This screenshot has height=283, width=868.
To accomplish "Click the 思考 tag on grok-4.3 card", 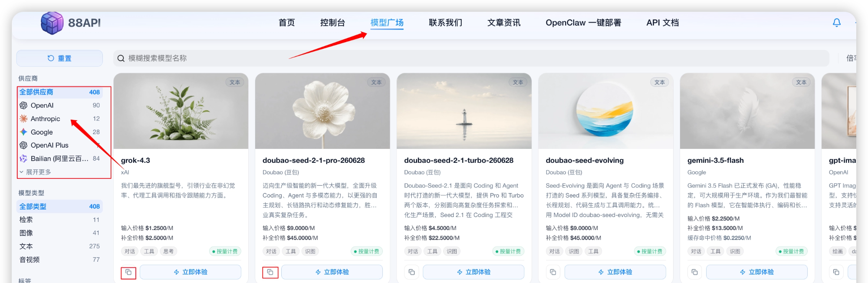I will (168, 251).
